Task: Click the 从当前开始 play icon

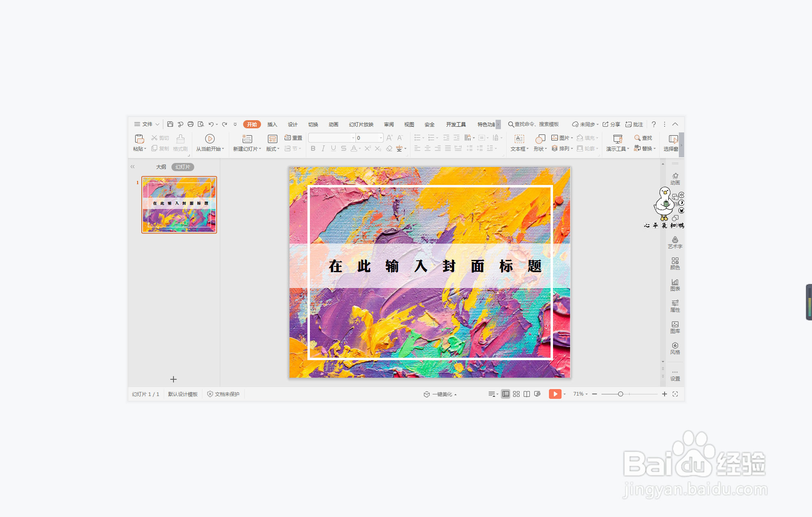Action: click(210, 139)
